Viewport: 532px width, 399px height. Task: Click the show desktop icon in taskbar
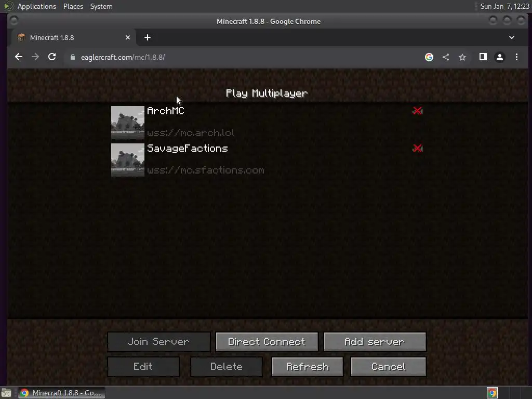[x=6, y=393]
